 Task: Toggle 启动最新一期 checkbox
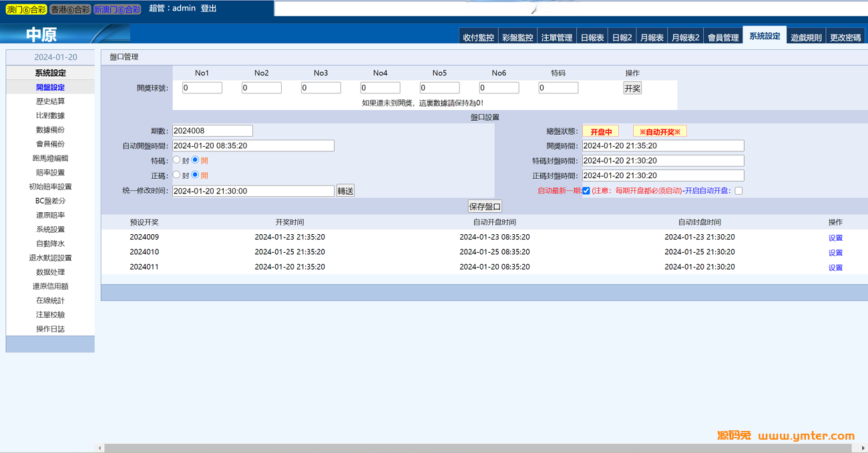coord(586,191)
